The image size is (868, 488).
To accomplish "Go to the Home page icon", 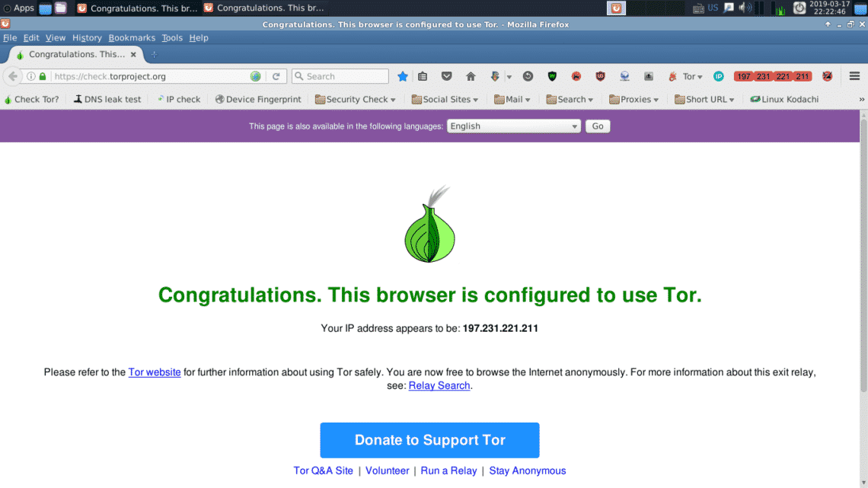I will (471, 76).
